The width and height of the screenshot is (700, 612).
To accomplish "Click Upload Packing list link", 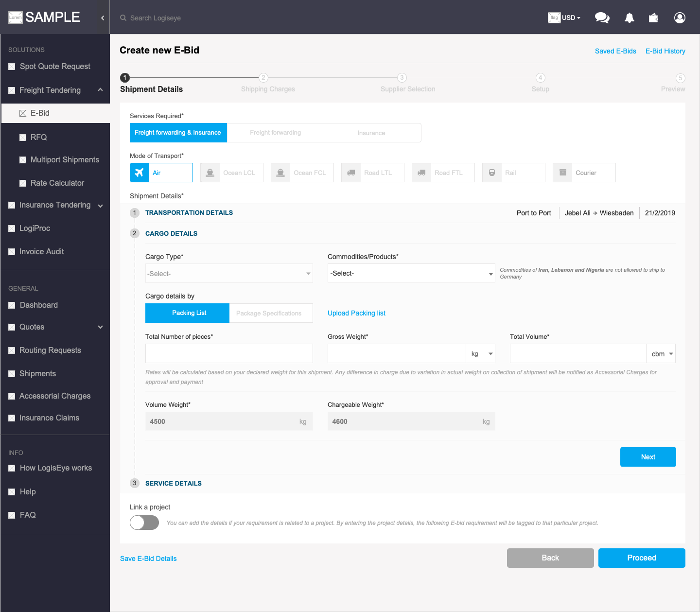I will click(356, 313).
